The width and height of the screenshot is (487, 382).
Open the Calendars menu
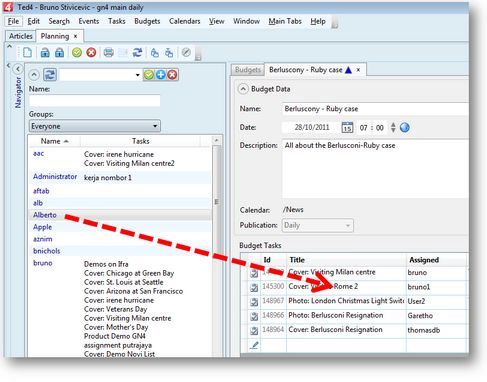[184, 21]
